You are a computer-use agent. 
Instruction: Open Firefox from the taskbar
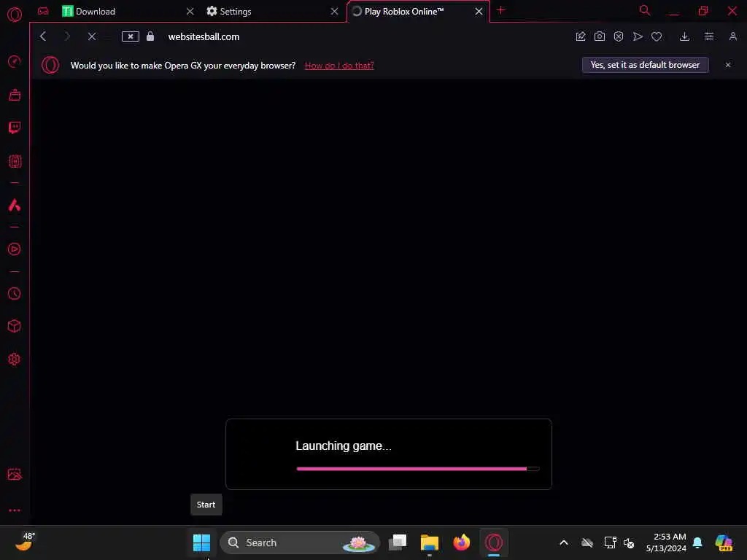tap(461, 542)
